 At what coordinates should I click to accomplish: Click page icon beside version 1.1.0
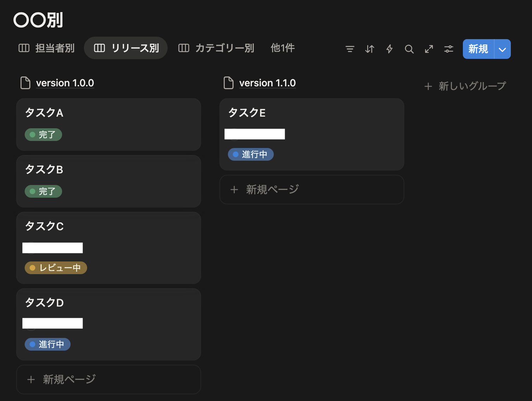click(229, 83)
